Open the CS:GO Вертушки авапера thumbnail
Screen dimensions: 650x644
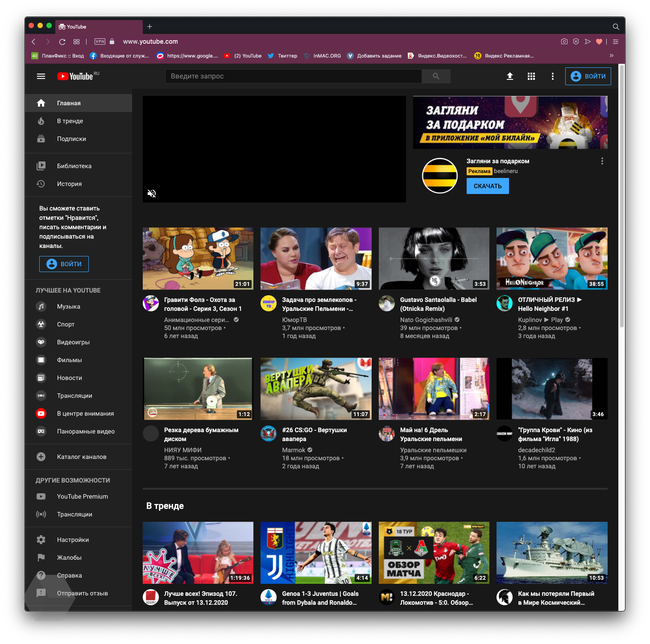(x=316, y=389)
